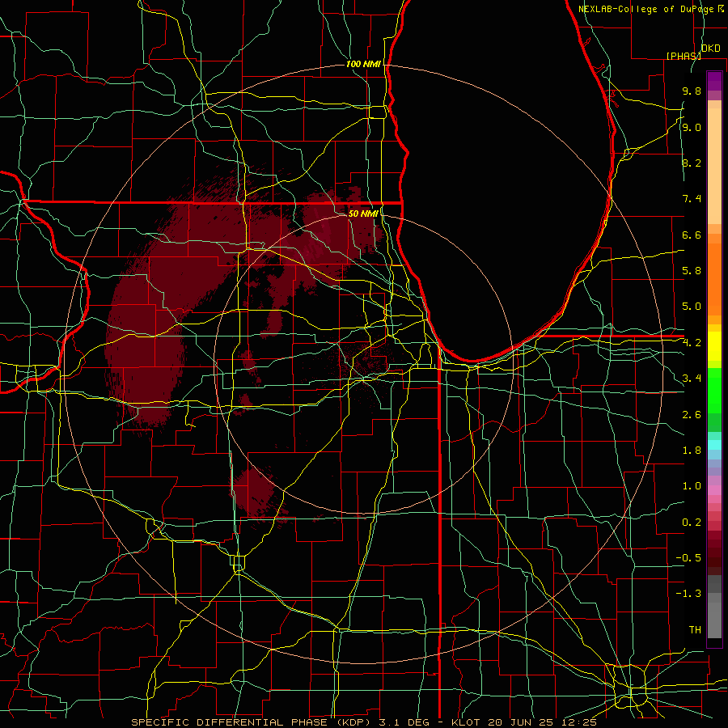728x728 pixels.
Task: Click the TH legend label
Action: [x=695, y=630]
